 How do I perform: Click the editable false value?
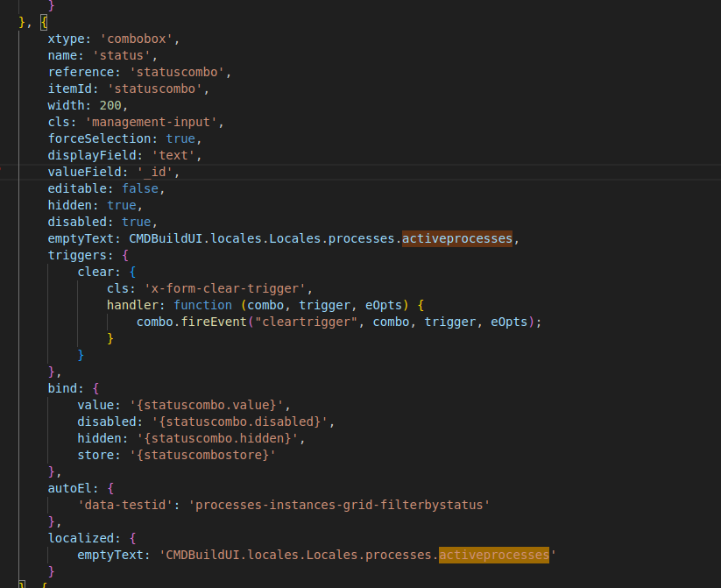[140, 188]
